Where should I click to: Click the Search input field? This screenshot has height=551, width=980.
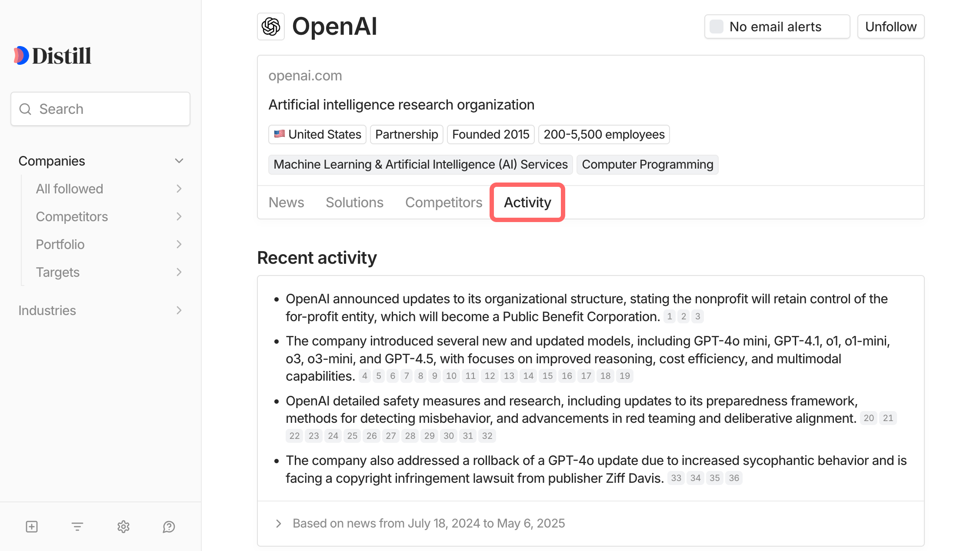[109, 109]
